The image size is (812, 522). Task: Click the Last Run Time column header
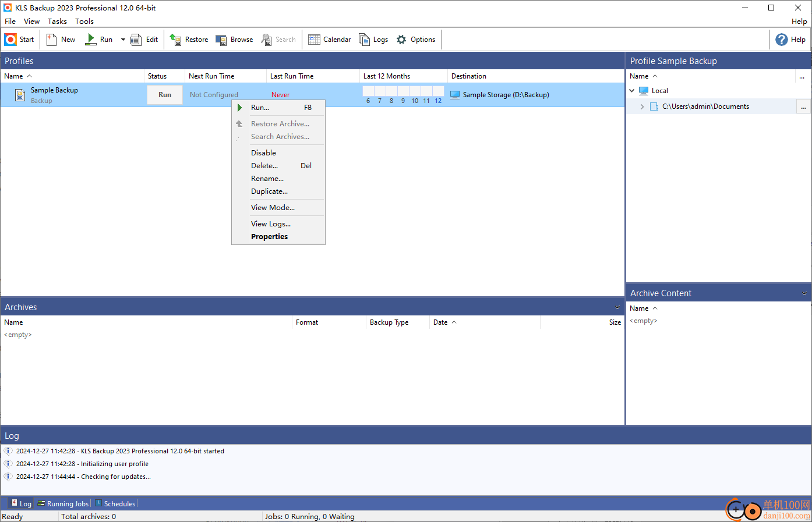coord(313,76)
